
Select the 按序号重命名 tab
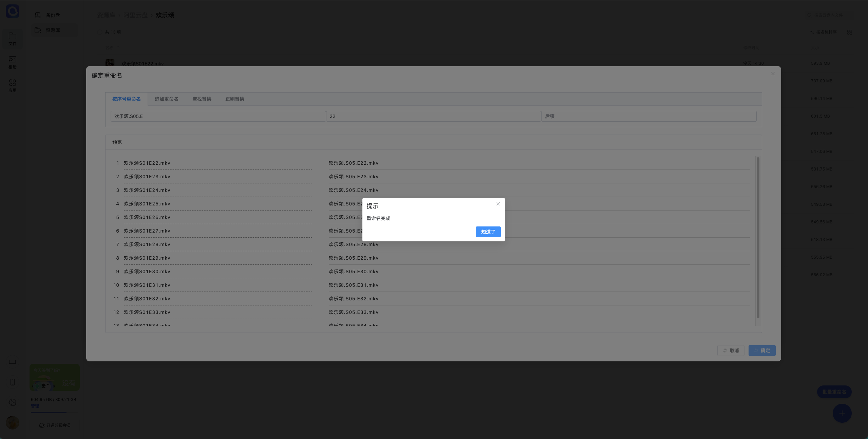pos(126,99)
